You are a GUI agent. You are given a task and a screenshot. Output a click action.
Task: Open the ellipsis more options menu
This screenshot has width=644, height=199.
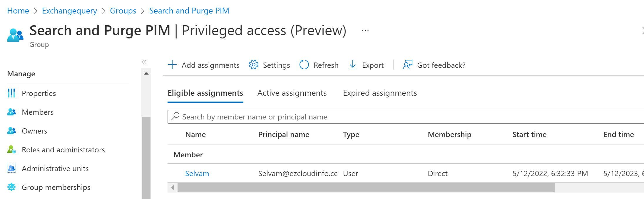tap(365, 31)
